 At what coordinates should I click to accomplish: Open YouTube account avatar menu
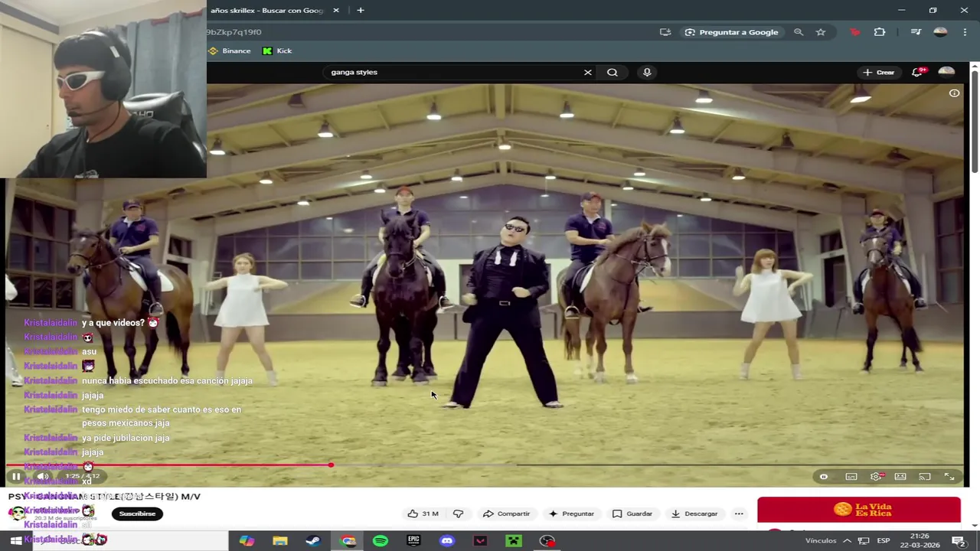(946, 72)
